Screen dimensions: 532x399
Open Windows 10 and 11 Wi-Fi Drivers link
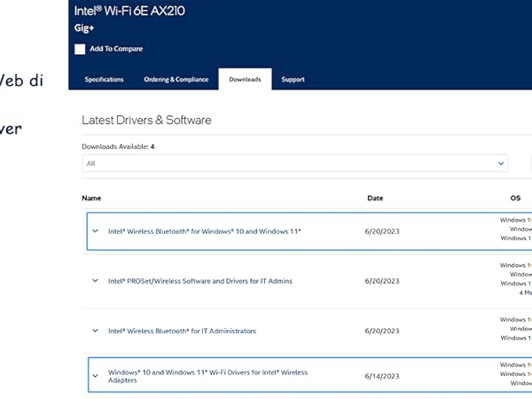click(x=207, y=376)
